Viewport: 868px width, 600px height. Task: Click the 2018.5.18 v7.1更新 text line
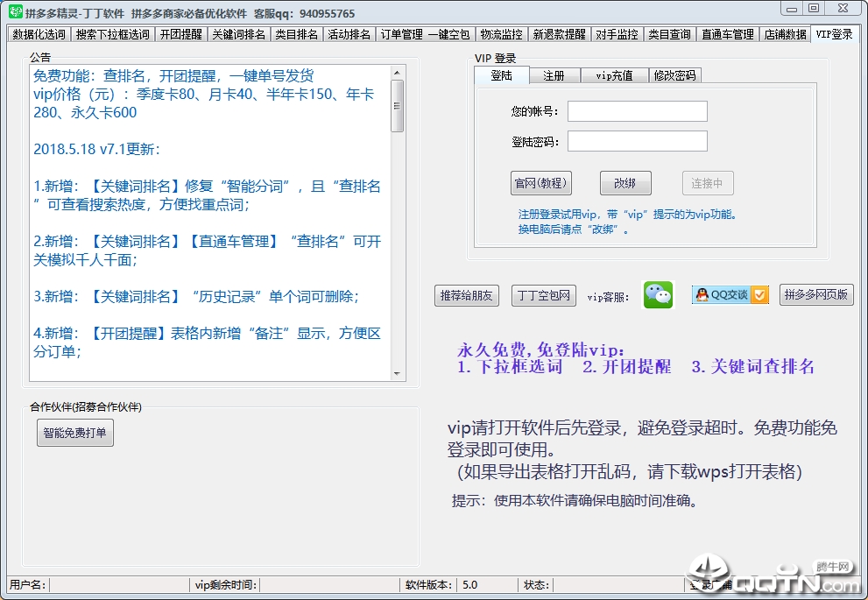(97, 149)
